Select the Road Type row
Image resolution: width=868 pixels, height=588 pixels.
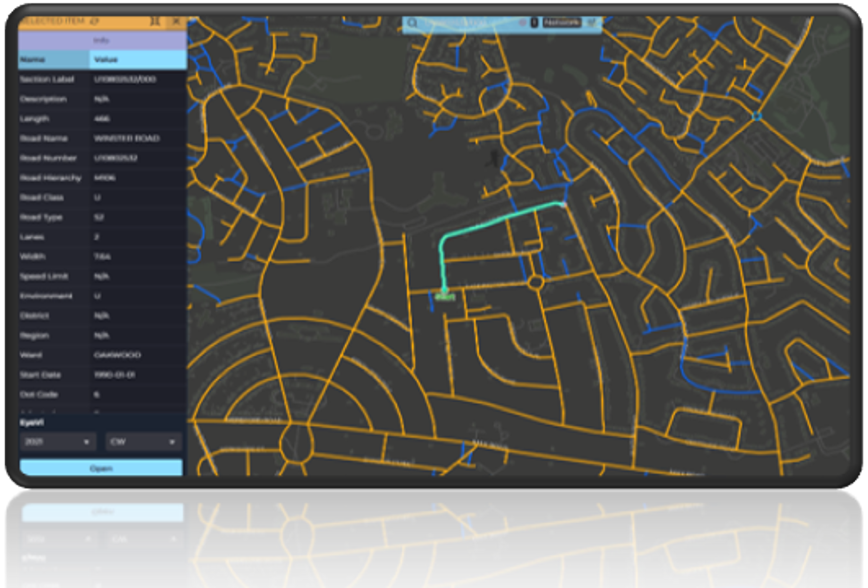[102, 217]
